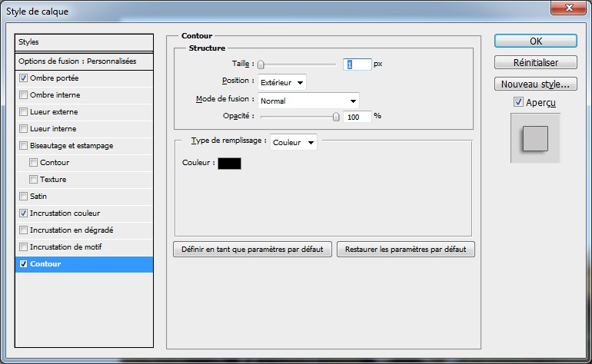Click Définir en tant que paramètres par défaut
Viewport: 592px width, 364px height.
253,250
